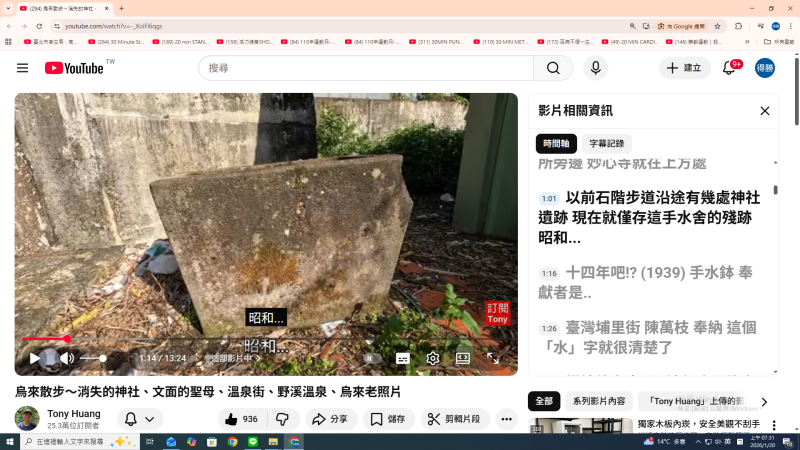Screen dimensions: 800x450
Task: Share the video
Action: [x=331, y=419]
